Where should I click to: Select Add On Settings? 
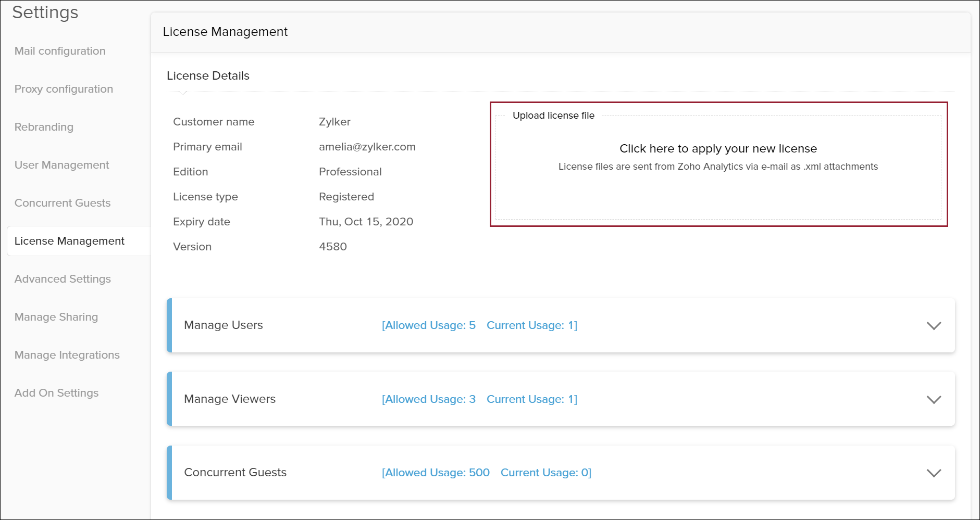coord(56,393)
